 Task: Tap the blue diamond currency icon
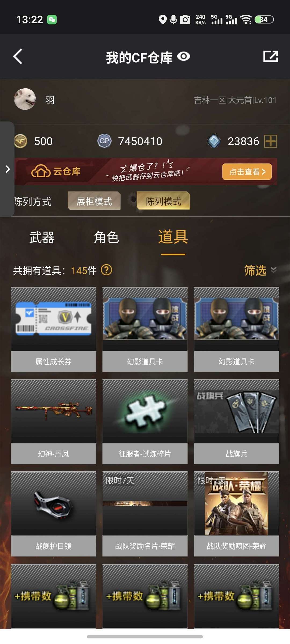[x=214, y=141]
